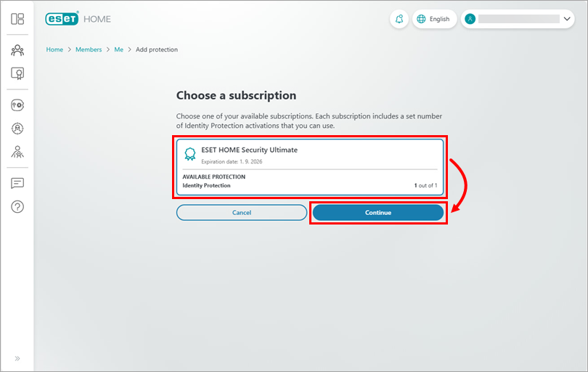
Task: Open the Me breadcrumb link
Action: tap(118, 49)
